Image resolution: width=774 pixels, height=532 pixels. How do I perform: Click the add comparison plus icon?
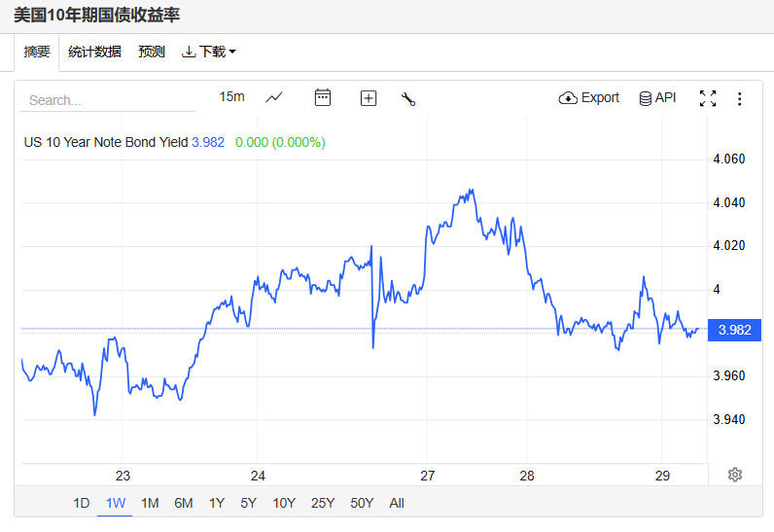[x=369, y=98]
